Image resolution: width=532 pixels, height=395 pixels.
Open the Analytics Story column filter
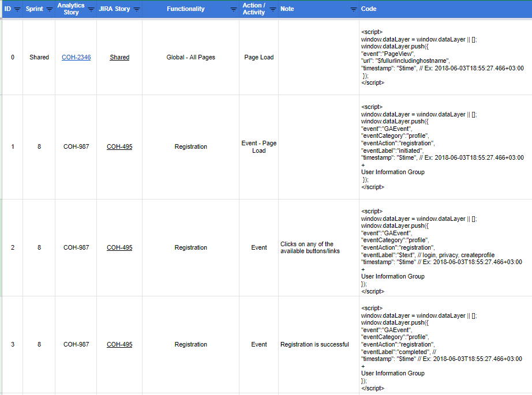(x=91, y=9)
